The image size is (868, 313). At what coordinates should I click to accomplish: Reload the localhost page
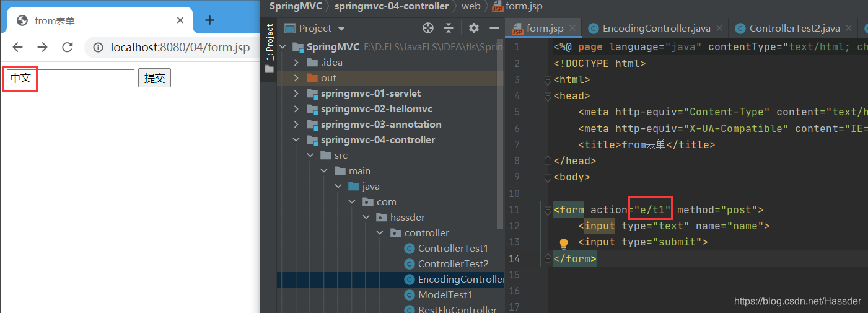[x=68, y=47]
